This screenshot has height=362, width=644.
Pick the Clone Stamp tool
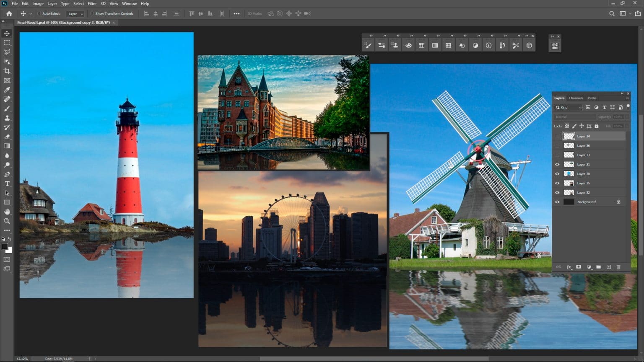(7, 118)
